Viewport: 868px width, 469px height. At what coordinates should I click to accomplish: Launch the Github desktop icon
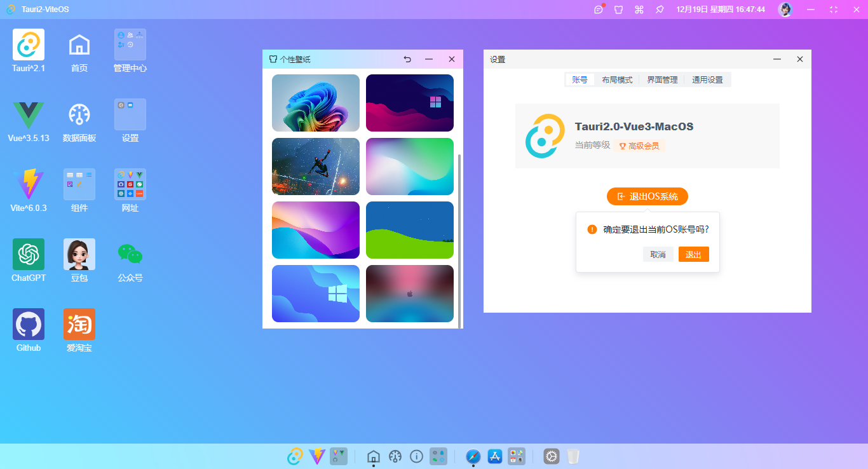click(29, 324)
